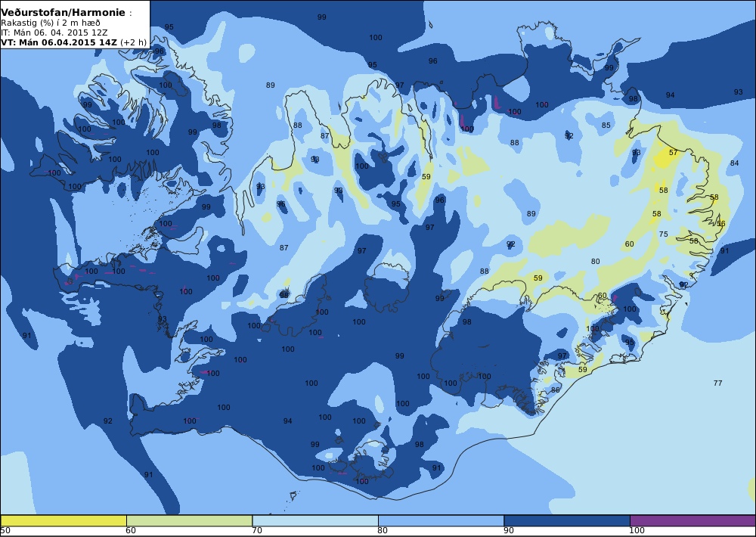Select the 'IT: Mán 06. 04. 2015 12Z' line
756x537 pixels.
pyautogui.click(x=54, y=33)
